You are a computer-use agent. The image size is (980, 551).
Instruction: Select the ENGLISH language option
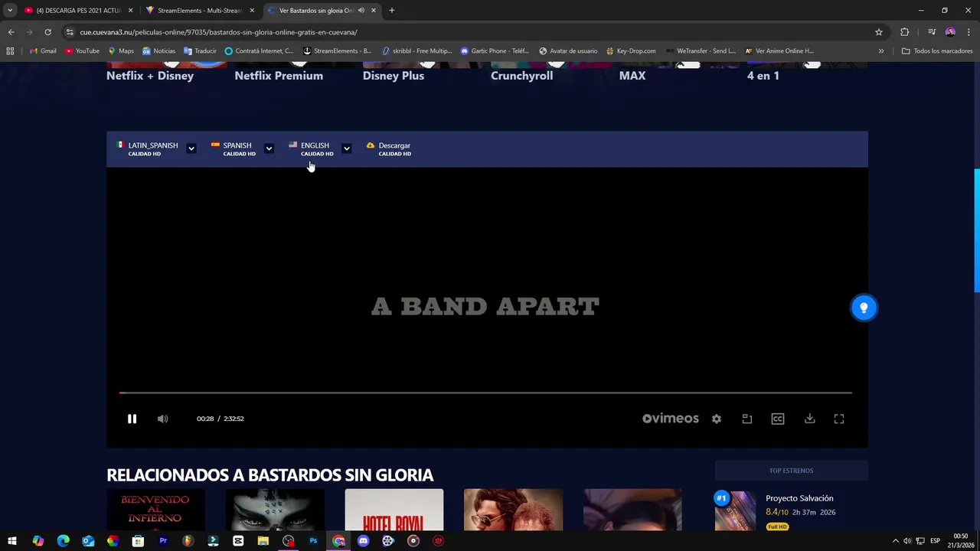pyautogui.click(x=311, y=148)
